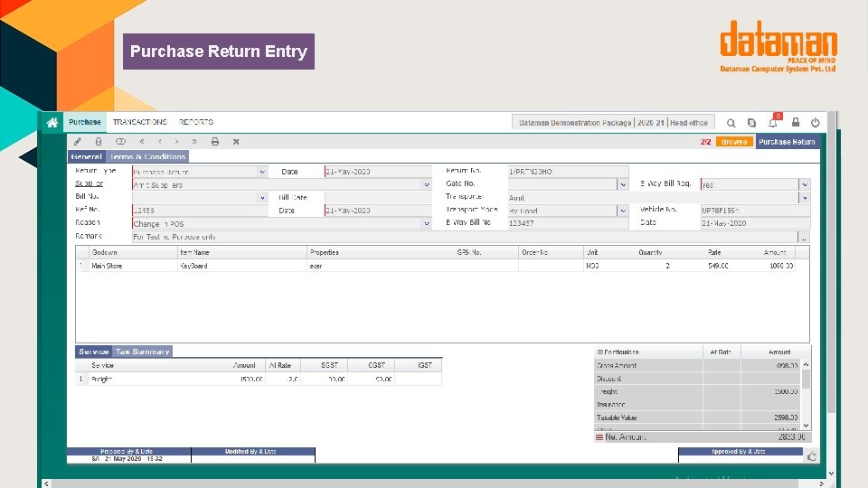Click the padlock icon in the record toolbar
The image size is (868, 488).
(99, 142)
